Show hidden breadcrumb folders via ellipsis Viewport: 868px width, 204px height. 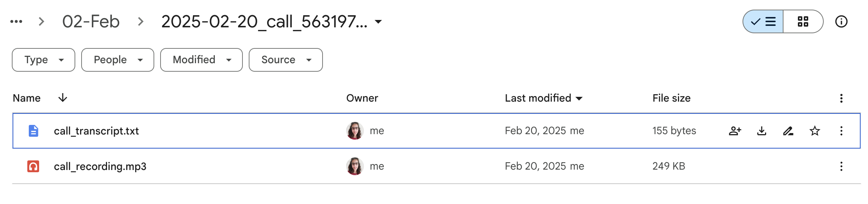(x=16, y=21)
